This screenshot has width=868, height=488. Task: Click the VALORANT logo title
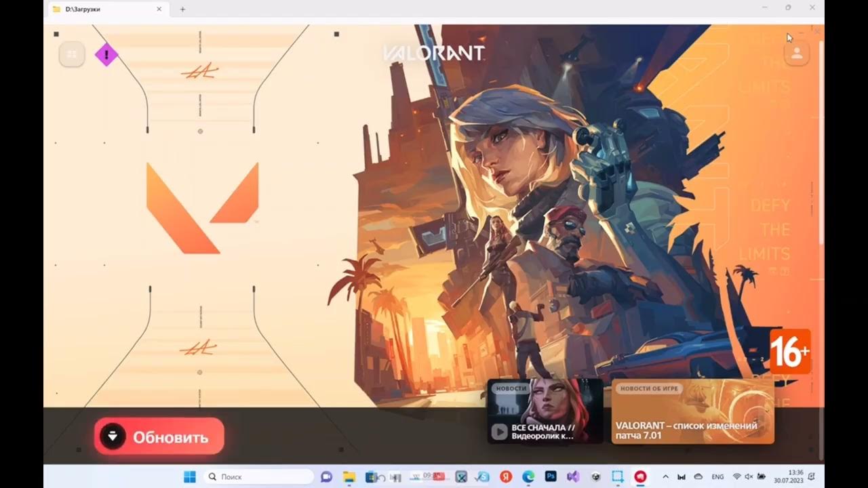[434, 54]
